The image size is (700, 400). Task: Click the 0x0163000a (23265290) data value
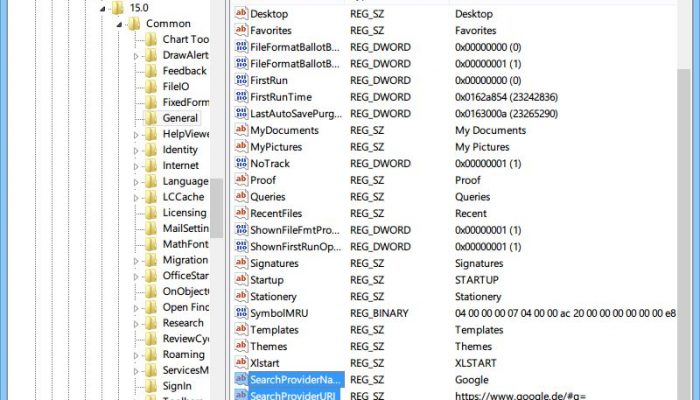coord(506,113)
